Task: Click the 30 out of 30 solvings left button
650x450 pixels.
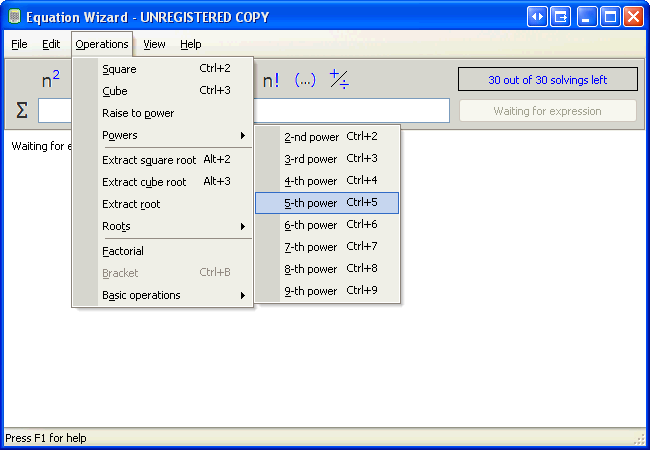Action: point(548,79)
